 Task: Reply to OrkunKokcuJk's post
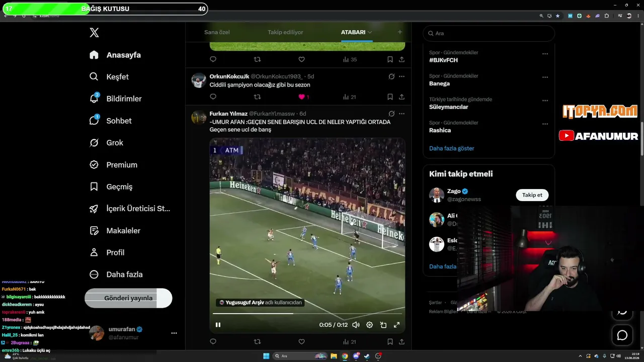[213, 97]
